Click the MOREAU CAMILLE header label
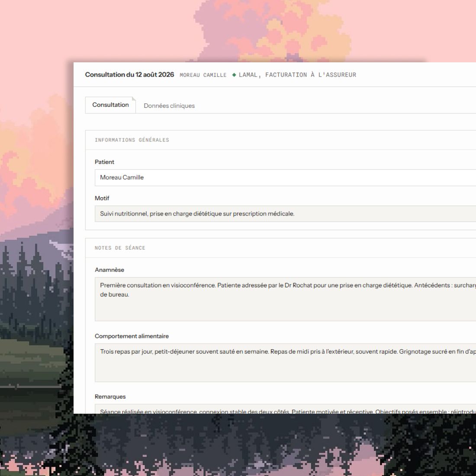This screenshot has height=476, width=476. (203, 75)
